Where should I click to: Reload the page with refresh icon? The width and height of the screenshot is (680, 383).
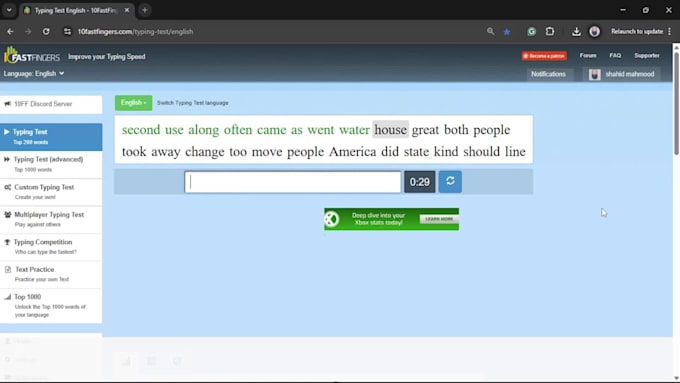46,32
